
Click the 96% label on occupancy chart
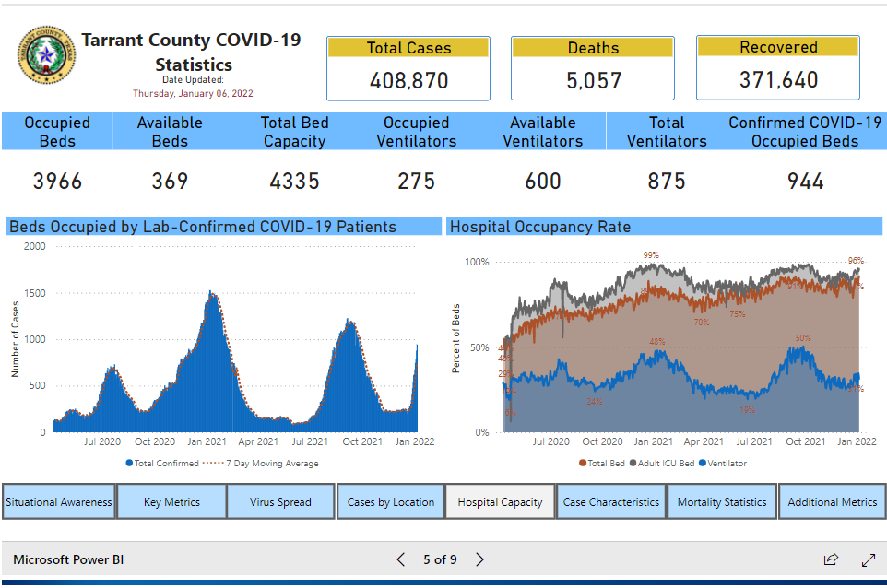(856, 261)
